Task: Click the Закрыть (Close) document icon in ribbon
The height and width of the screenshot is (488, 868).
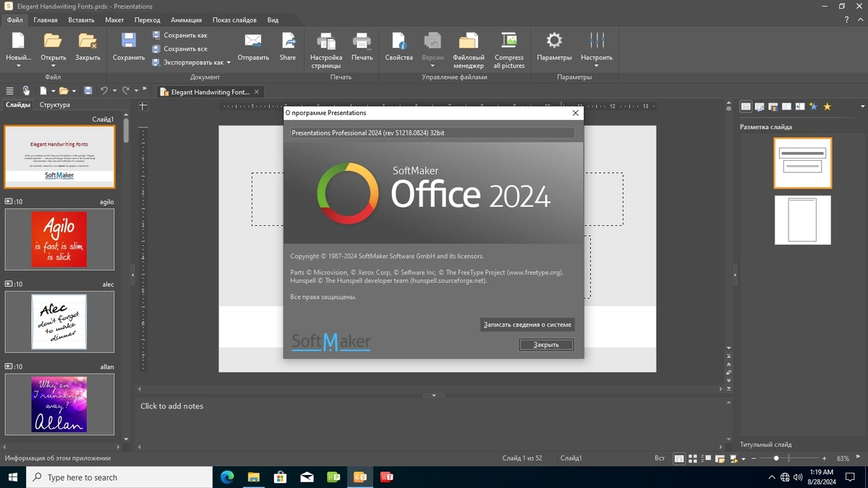Action: click(x=88, y=41)
